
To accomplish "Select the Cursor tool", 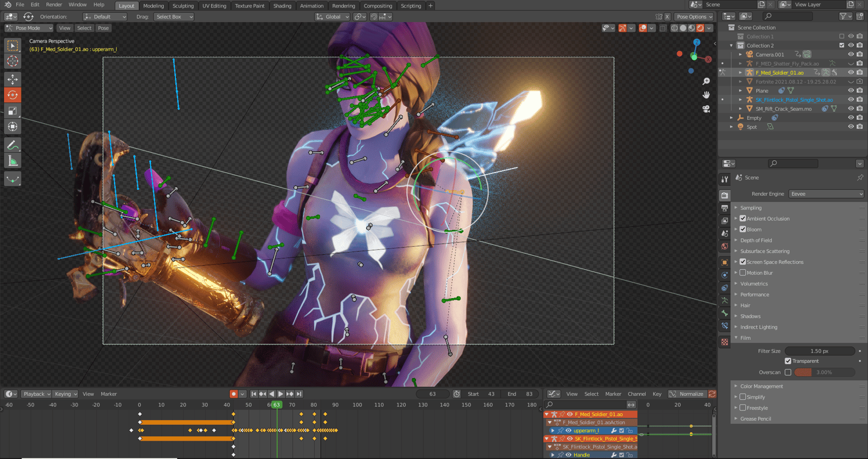I will tap(13, 61).
